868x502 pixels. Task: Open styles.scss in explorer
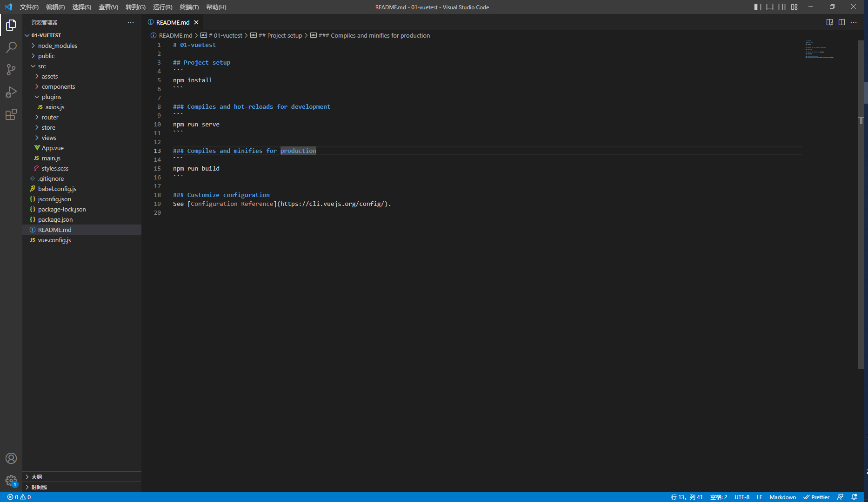click(x=82, y=168)
